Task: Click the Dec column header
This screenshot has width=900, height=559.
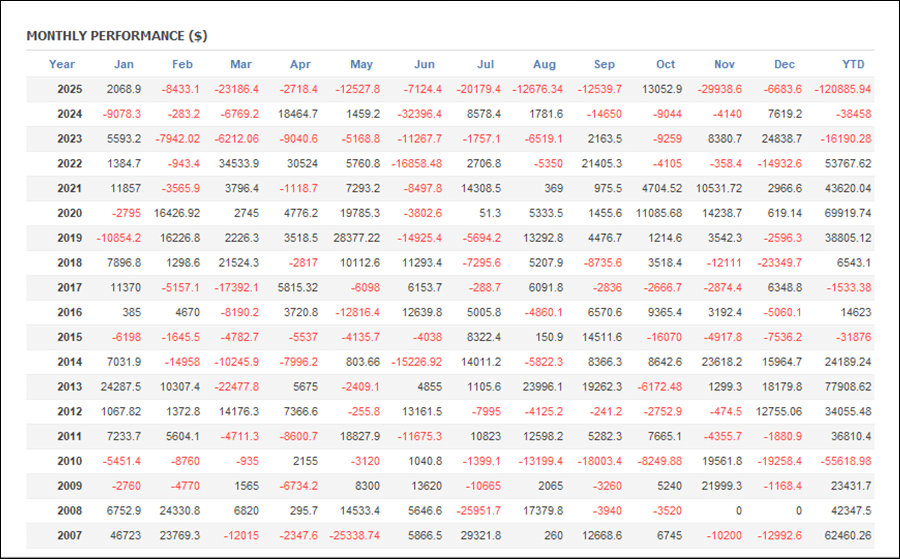Action: tap(785, 64)
